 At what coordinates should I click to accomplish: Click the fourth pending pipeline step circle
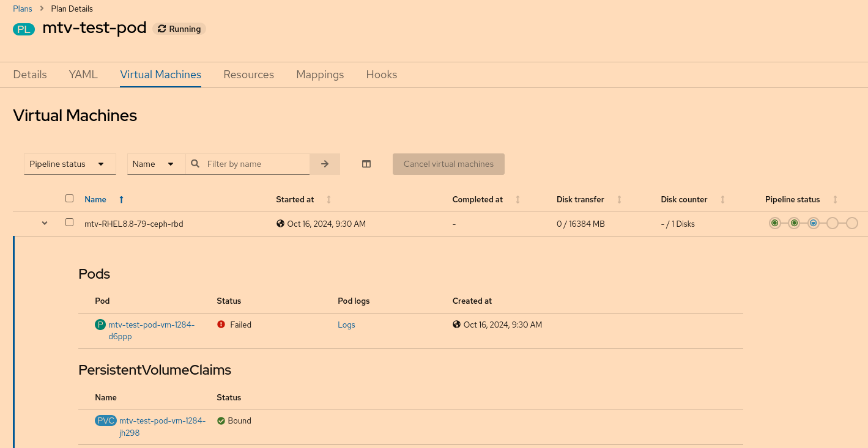coord(833,223)
